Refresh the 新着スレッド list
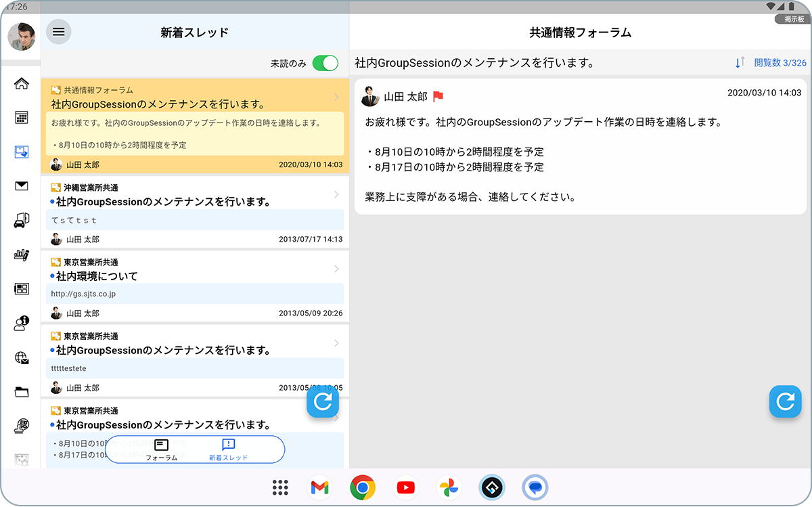Viewport: 812px width, 507px height. point(323,402)
